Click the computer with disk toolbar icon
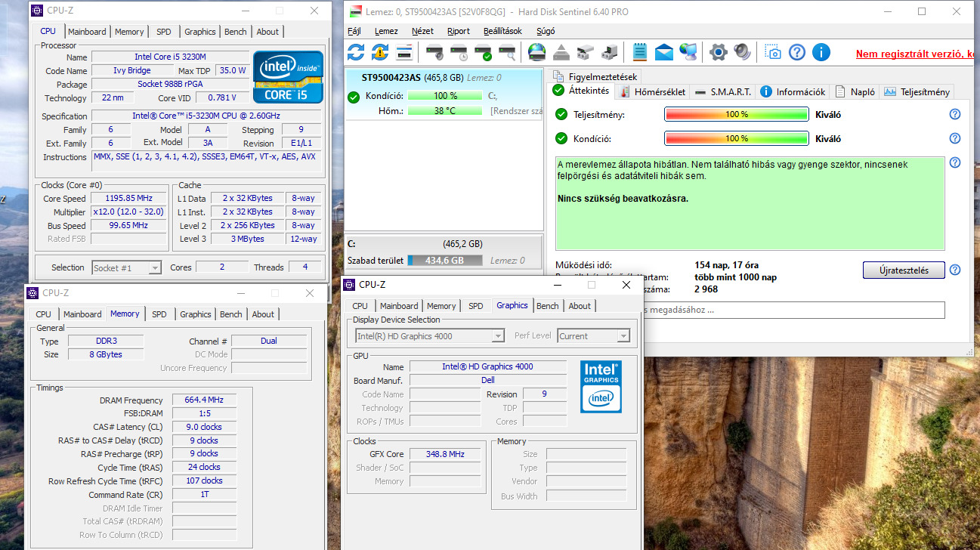The height and width of the screenshot is (550, 980). 610,52
